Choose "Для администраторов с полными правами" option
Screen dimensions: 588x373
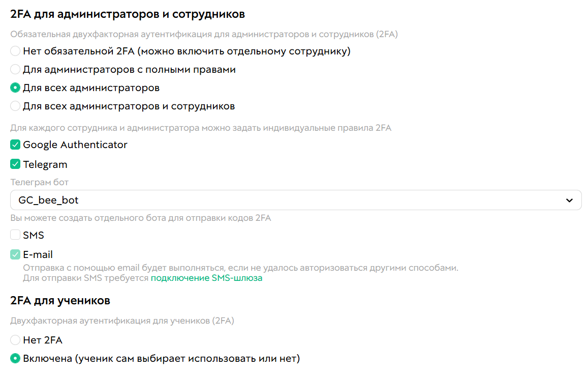click(15, 69)
